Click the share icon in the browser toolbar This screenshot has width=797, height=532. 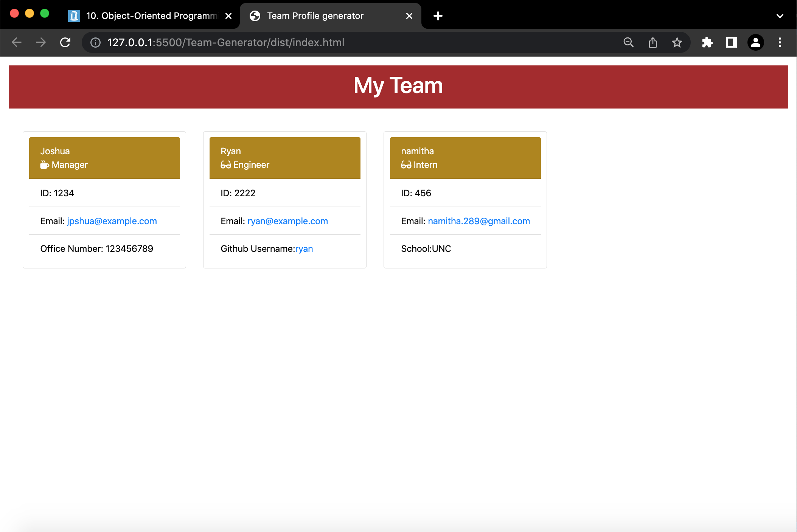click(652, 42)
